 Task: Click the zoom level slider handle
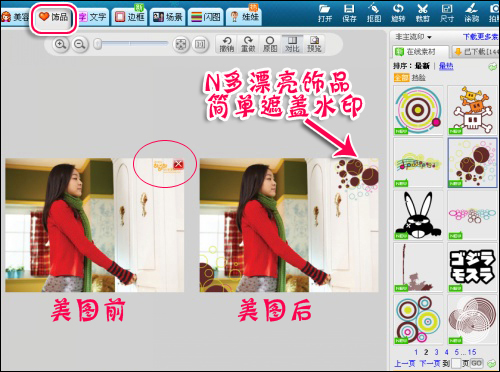(x=98, y=44)
